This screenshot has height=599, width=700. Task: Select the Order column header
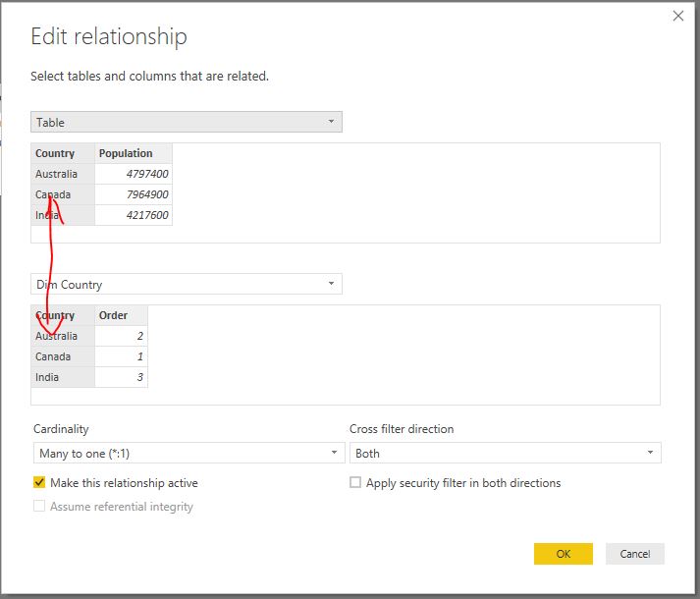tap(121, 315)
